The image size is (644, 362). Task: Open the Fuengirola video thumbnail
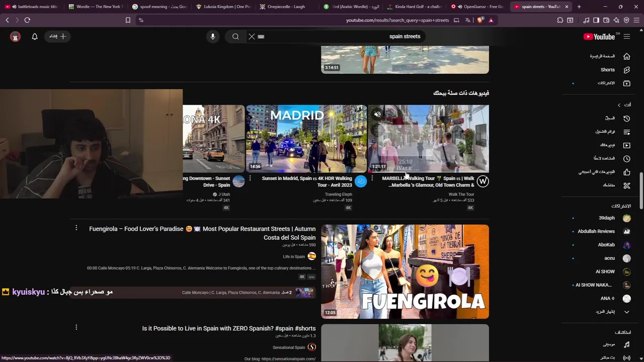coord(405,271)
